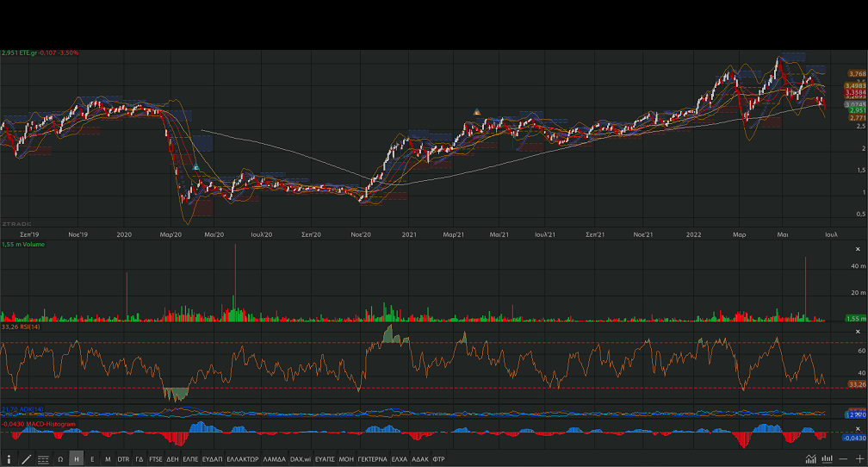This screenshot has height=467, width=868.
Task: Click the ETE.gr symbol label
Action: tap(28, 53)
